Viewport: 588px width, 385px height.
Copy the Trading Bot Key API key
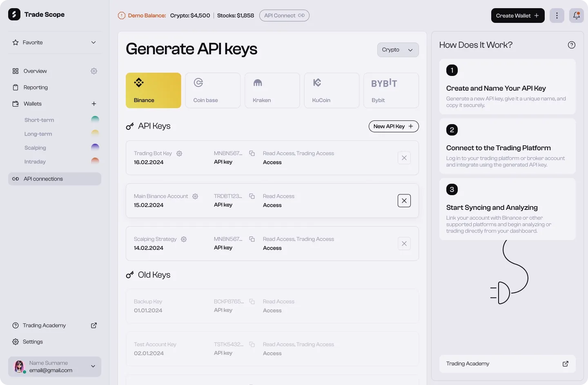click(252, 154)
